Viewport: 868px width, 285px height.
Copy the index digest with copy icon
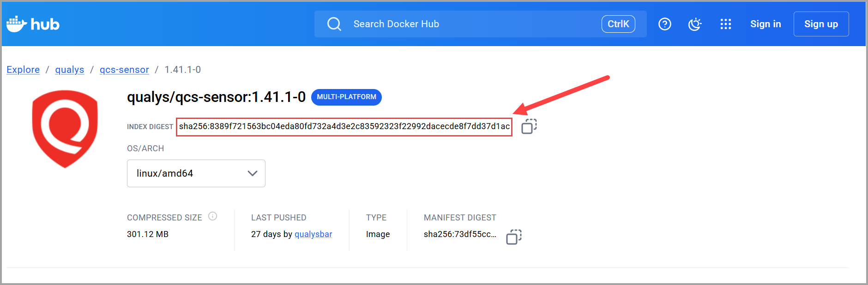tap(529, 126)
